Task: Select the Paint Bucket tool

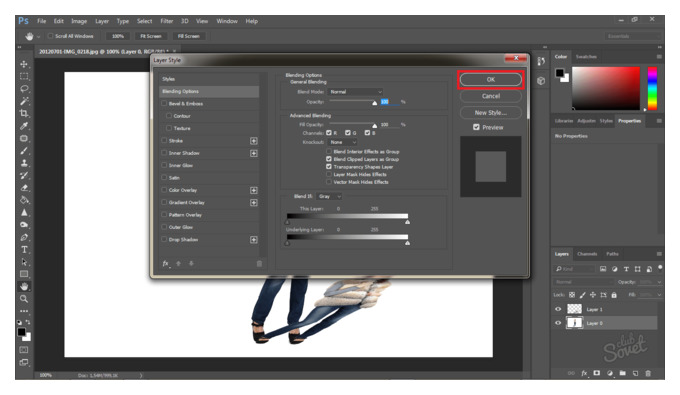Action: tap(24, 200)
